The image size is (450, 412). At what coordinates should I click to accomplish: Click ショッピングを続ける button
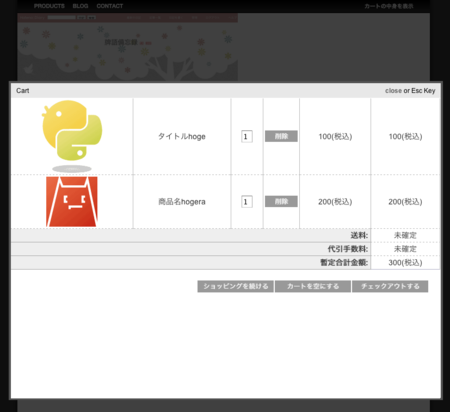(236, 286)
